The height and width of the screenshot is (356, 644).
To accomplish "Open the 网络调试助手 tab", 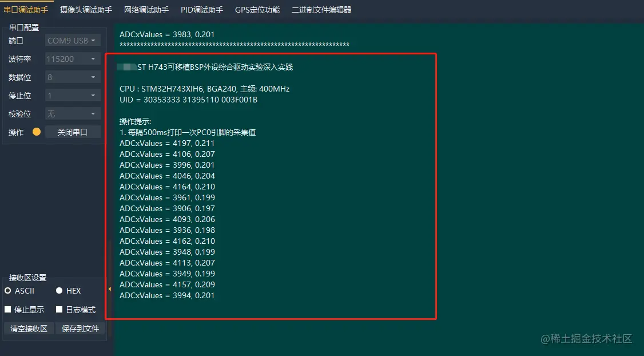I will coord(146,10).
